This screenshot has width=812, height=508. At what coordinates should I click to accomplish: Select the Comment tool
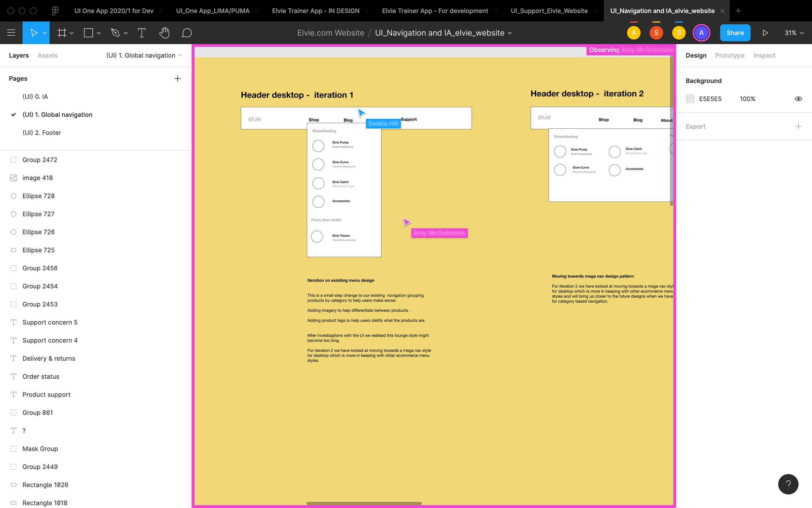coord(187,33)
